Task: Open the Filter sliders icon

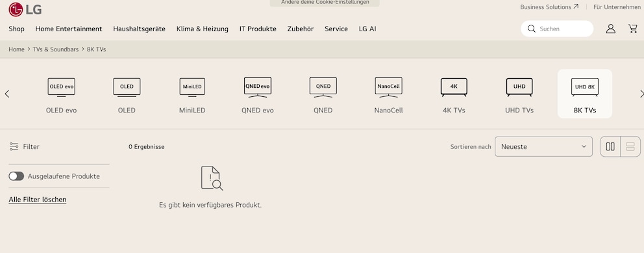Action: click(14, 146)
